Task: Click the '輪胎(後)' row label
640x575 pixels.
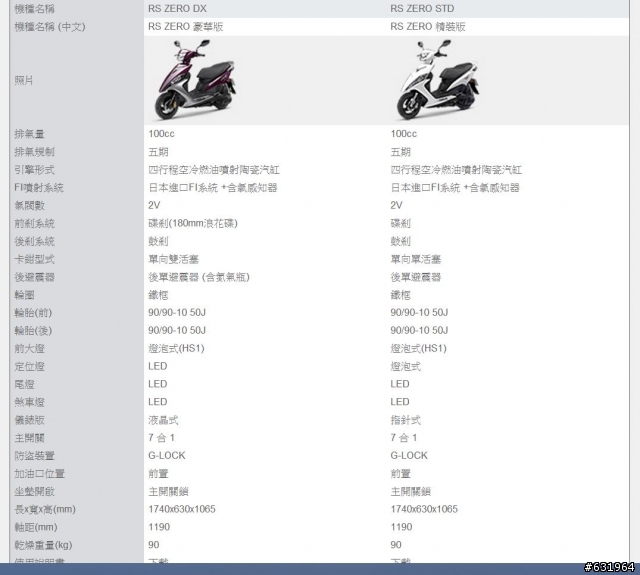Action: tap(33, 331)
